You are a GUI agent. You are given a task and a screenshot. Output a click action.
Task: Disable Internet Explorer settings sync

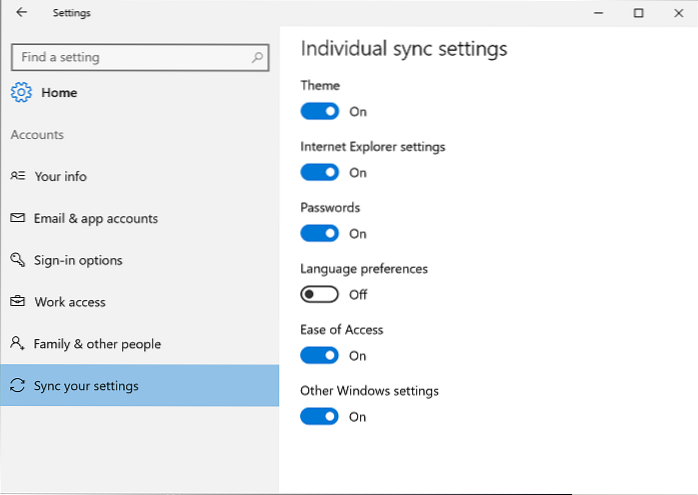(320, 172)
